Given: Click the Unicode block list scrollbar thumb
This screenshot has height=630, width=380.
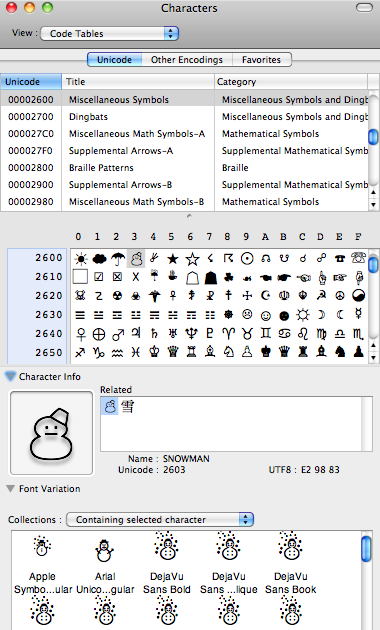Looking at the screenshot, I should [x=373, y=136].
